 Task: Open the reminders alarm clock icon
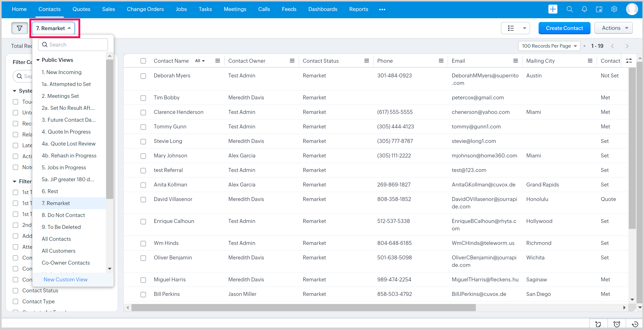[617, 324]
